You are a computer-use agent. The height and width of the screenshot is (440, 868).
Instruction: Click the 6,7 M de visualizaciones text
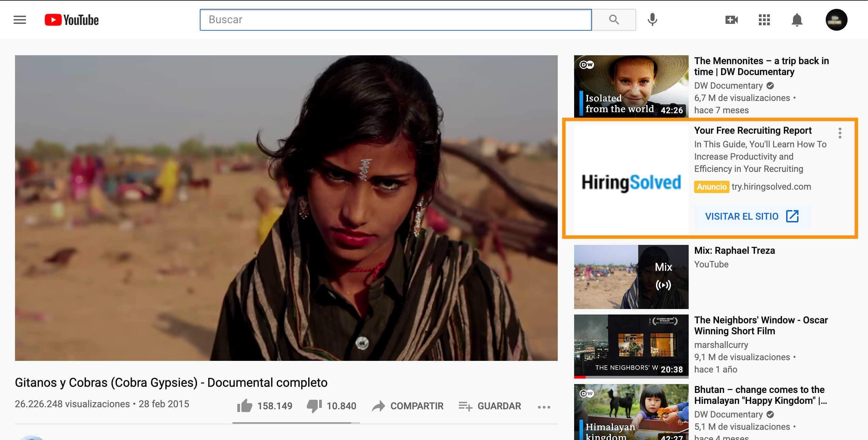click(x=742, y=98)
